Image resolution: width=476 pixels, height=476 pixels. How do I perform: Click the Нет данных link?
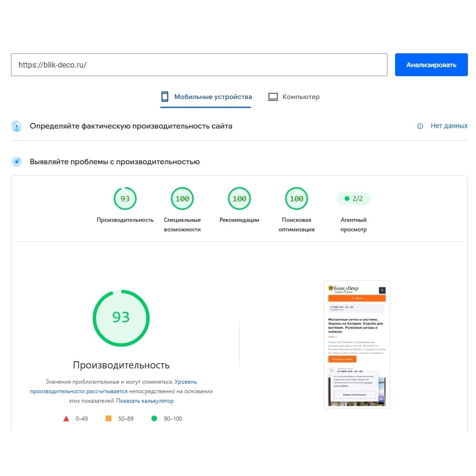449,126
